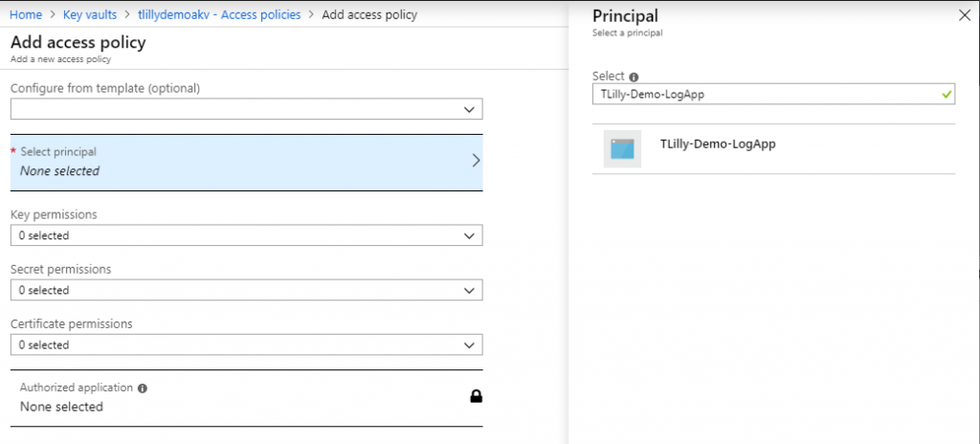Viewport: 980px width, 444px height.
Task: Click the Authorized application None selected row
Action: [x=246, y=398]
